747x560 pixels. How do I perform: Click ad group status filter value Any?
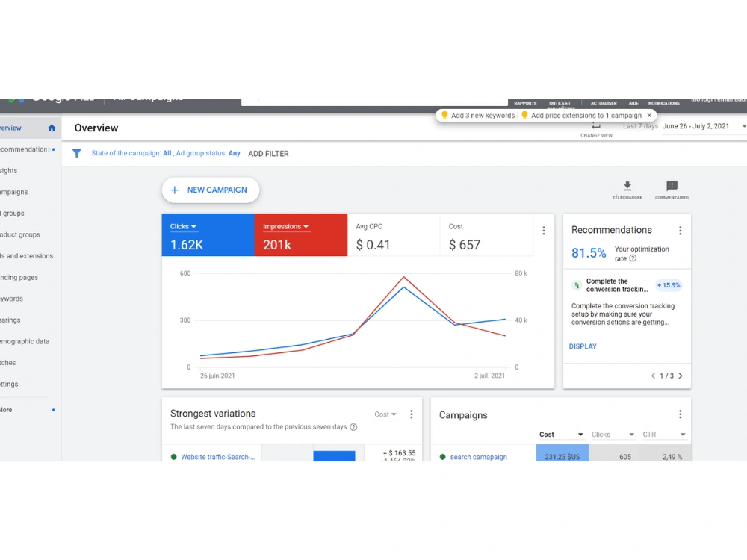[x=234, y=153]
